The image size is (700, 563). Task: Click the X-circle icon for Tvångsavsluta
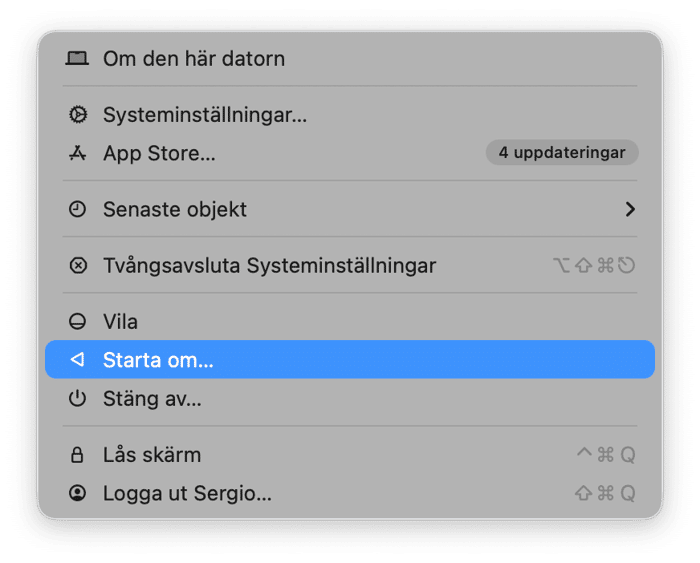pyautogui.click(x=77, y=266)
